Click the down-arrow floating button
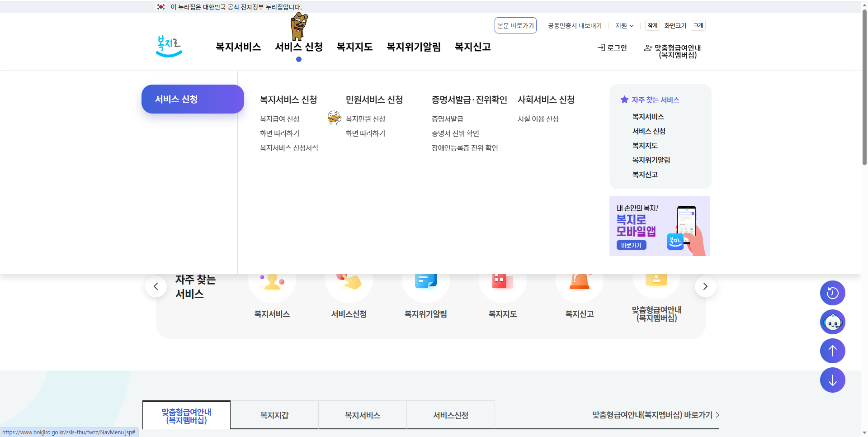The image size is (868, 437). 832,380
